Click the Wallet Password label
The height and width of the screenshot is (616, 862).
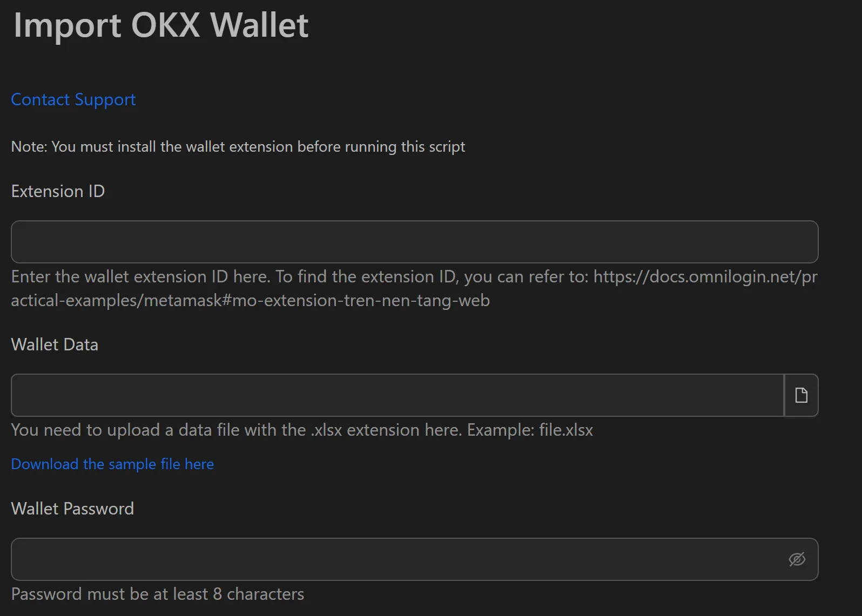tap(72, 508)
